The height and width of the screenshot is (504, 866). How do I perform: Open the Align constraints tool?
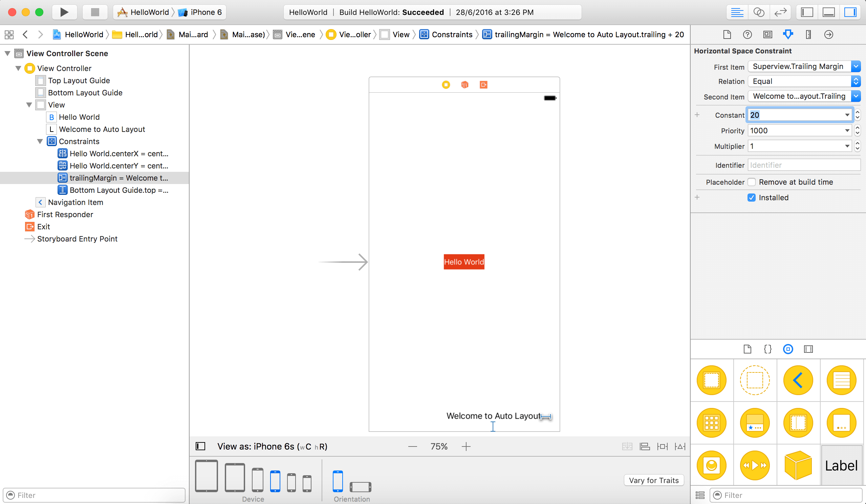tap(644, 446)
